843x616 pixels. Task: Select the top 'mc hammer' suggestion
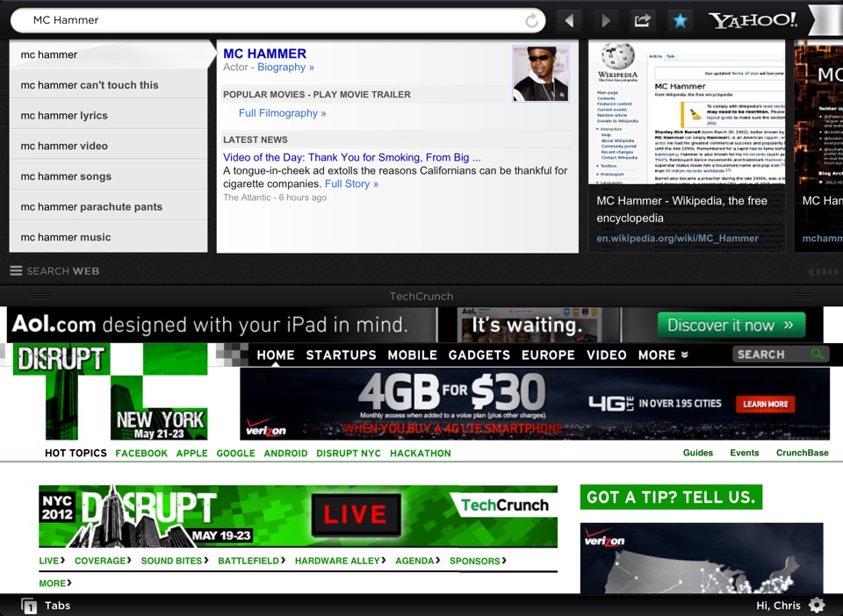(x=108, y=54)
